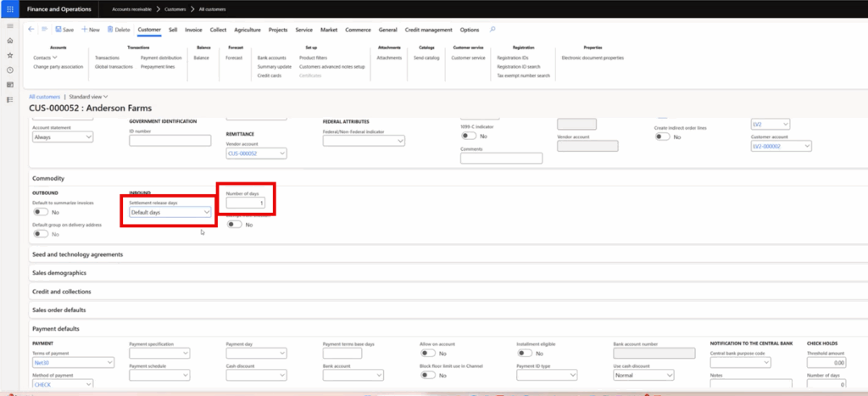Open the Options tab
Screen dimensions: 868x396
point(470,30)
